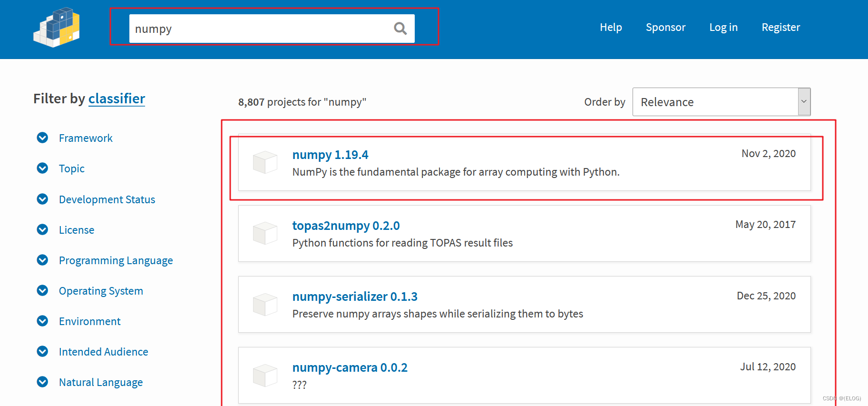
Task: Click the May 20, 2017 date
Action: pyautogui.click(x=765, y=224)
